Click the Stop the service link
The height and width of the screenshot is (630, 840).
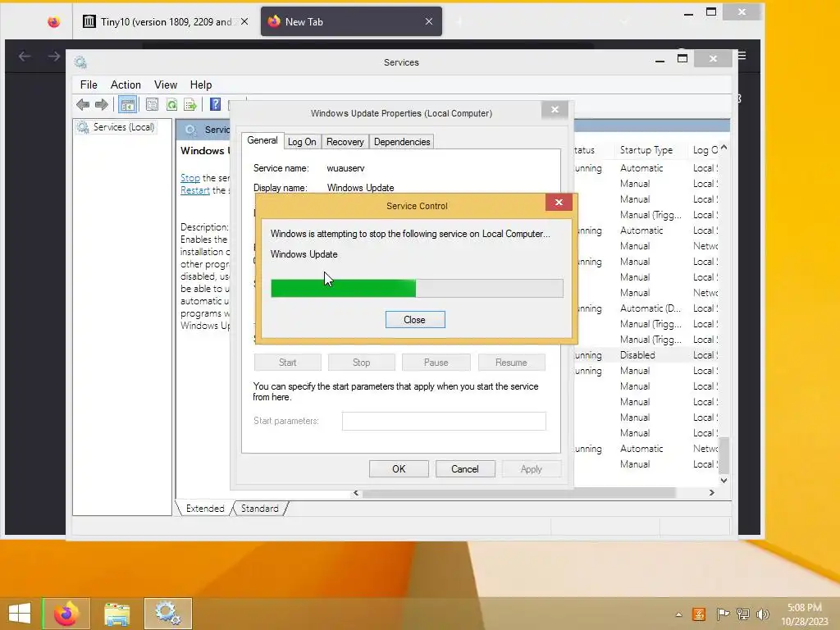click(190, 178)
